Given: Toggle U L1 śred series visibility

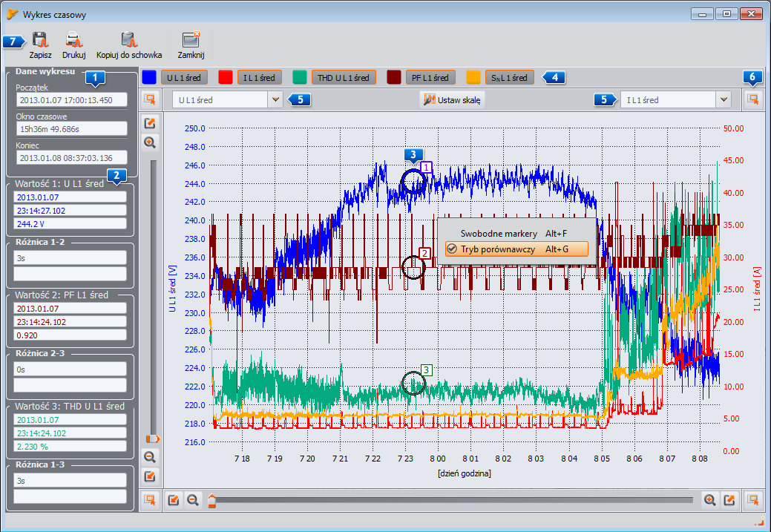Looking at the screenshot, I should point(184,78).
